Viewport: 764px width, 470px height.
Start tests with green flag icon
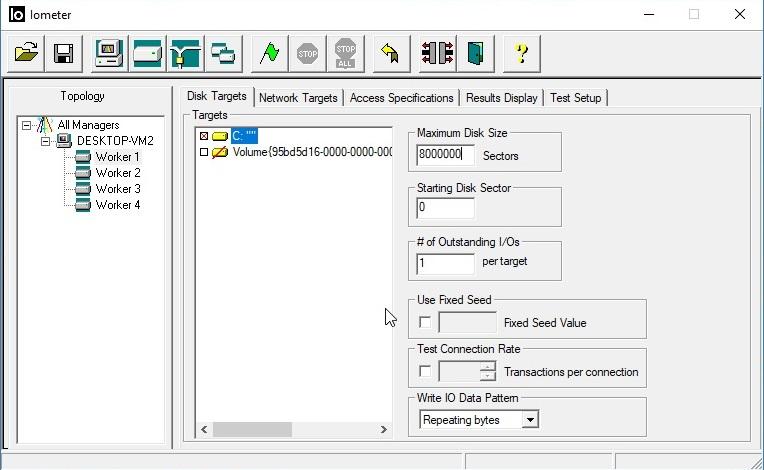coord(269,53)
